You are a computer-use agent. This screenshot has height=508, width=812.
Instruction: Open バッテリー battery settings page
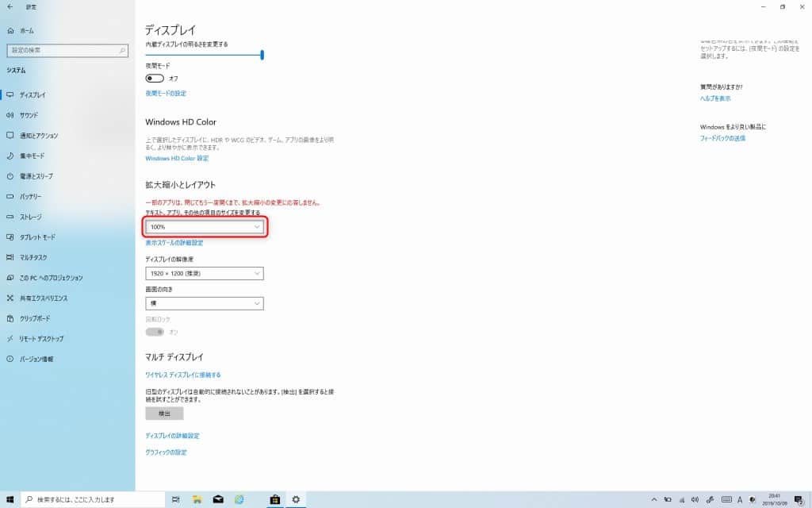[30, 196]
